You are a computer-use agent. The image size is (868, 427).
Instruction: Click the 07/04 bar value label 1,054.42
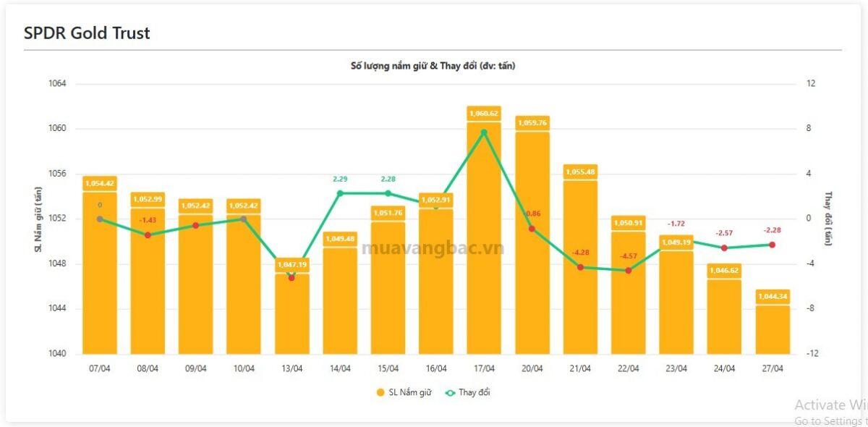click(100, 184)
